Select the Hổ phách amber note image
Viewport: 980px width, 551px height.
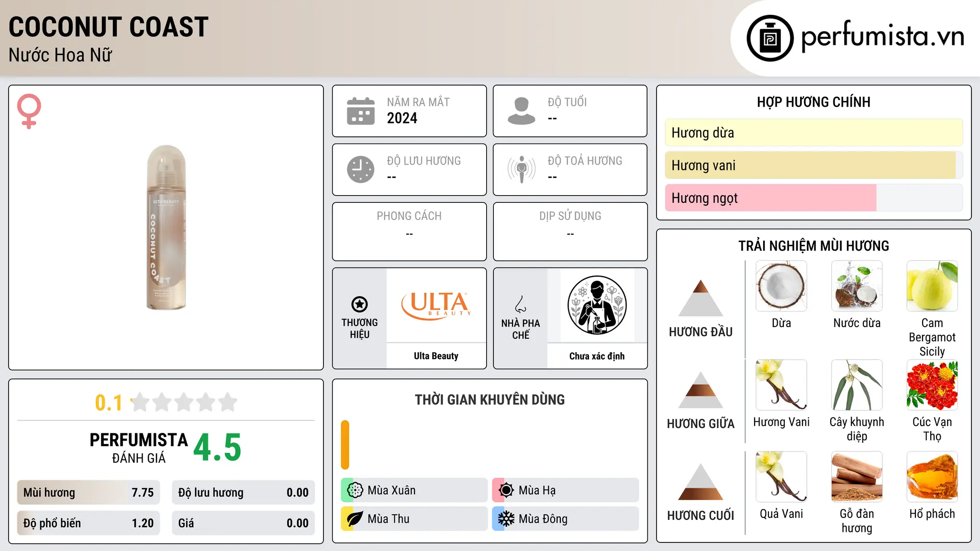tap(932, 477)
